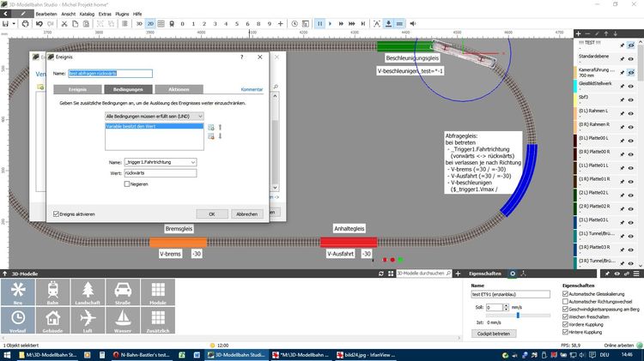Adjust the speed slider handle
The image size is (644, 361).
(x=518, y=315)
